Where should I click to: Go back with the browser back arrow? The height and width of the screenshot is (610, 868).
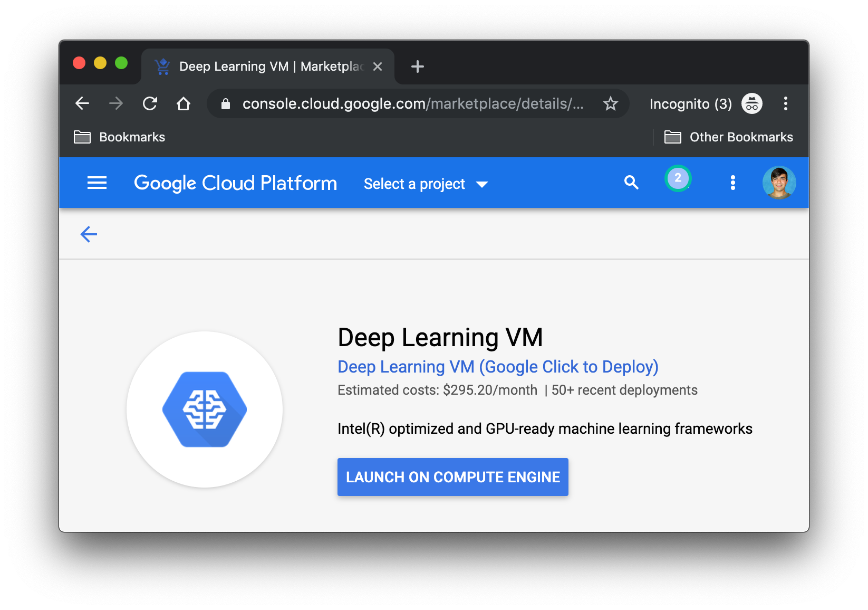click(82, 103)
